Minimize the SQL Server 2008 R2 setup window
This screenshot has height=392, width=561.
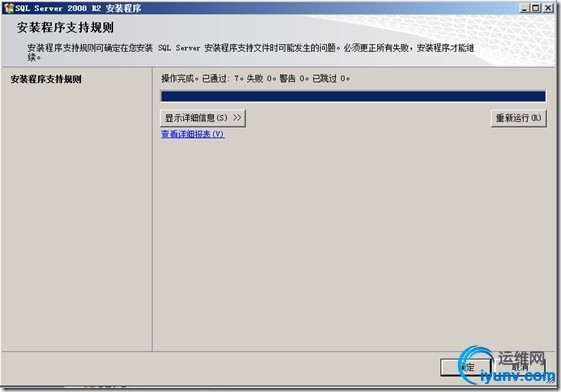click(x=525, y=8)
